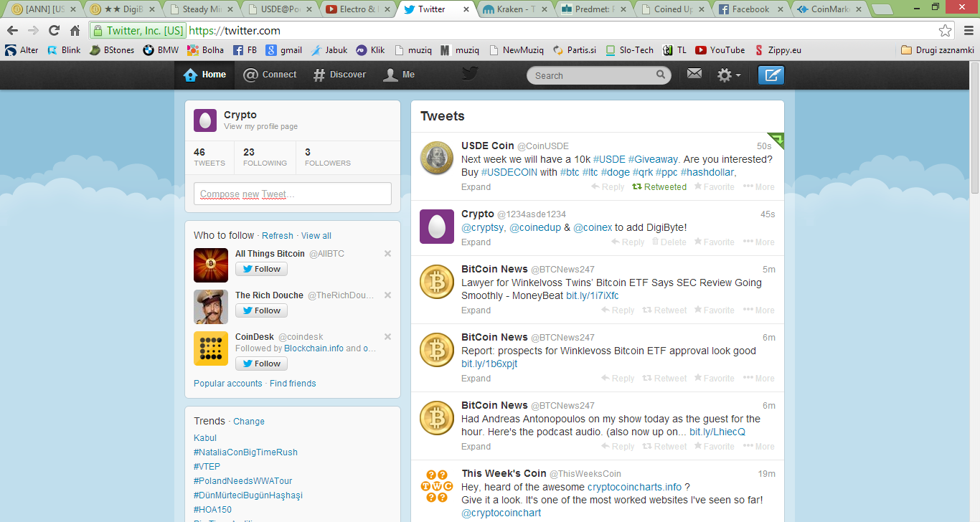The image size is (980, 522).
Task: Open the Discover tab
Action: point(339,75)
